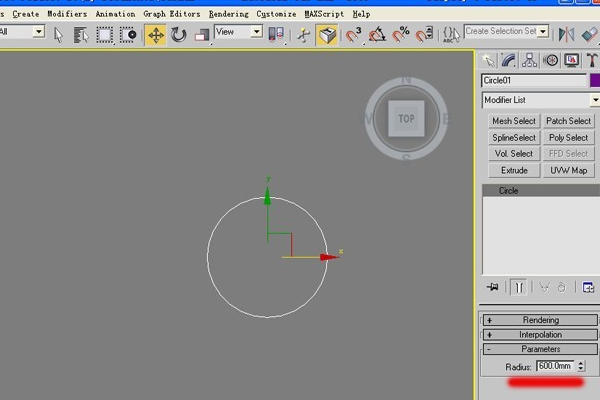Open the Rendering menu

(x=228, y=14)
